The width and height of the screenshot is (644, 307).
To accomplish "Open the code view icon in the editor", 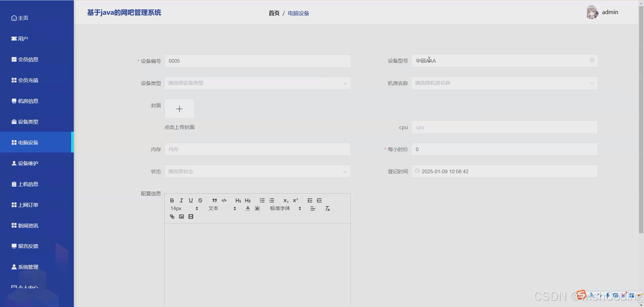I will pos(224,200).
